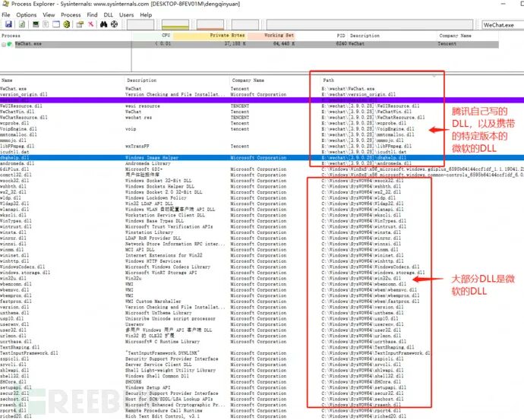Click the yellow-green CPU usage mini graph
Image resolution: width=524 pixels, height=420 pixels.
tap(175, 24)
